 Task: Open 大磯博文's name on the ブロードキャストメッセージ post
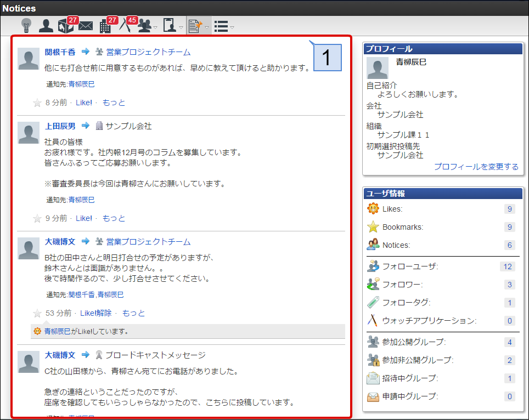60,355
